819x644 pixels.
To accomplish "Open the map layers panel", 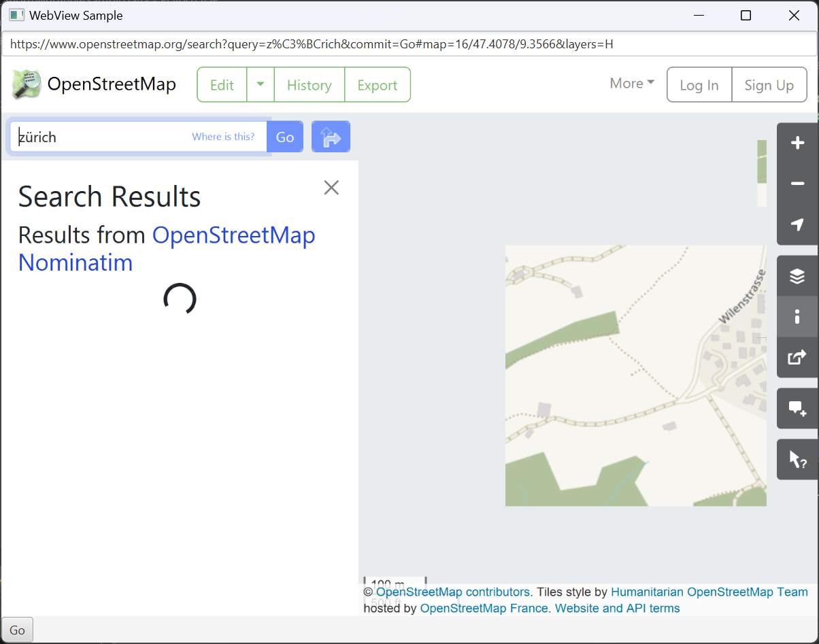I will click(797, 276).
